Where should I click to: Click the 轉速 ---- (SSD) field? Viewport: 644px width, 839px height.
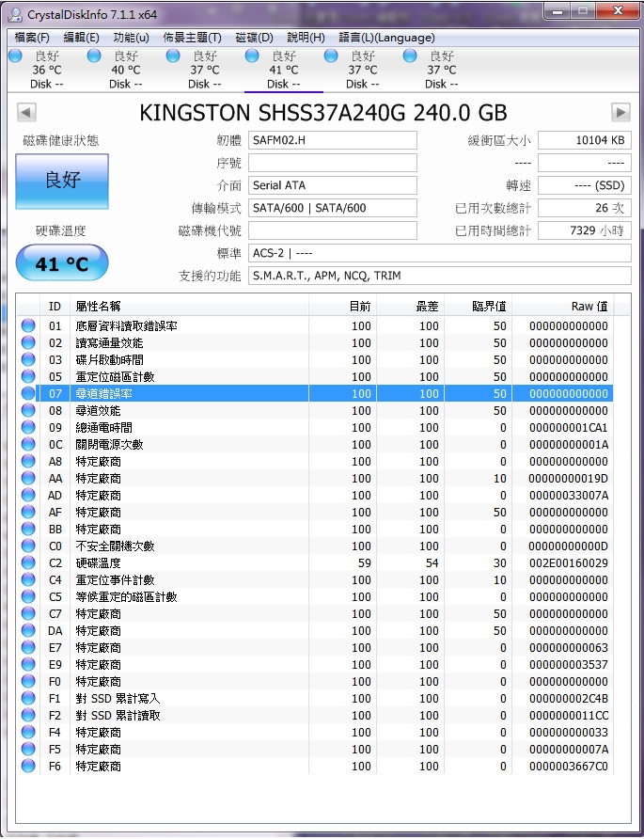tap(585, 185)
